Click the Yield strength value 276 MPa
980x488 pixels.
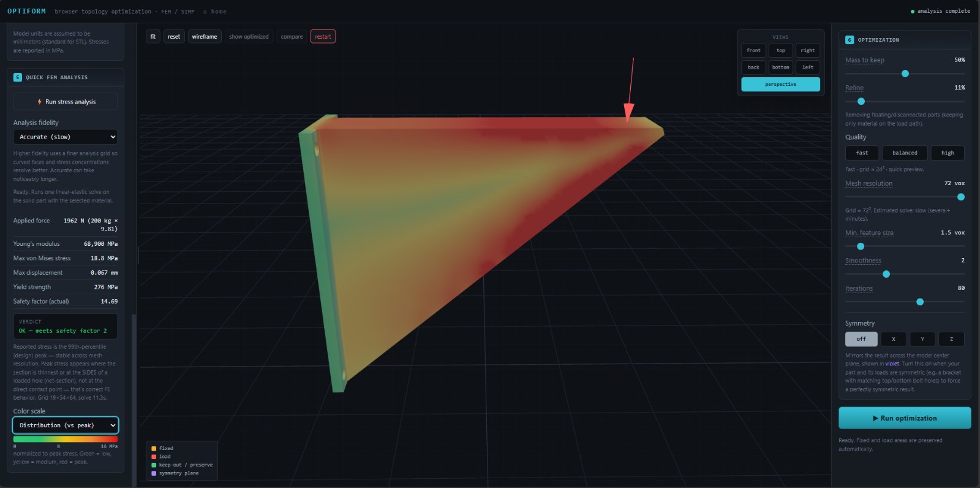click(x=106, y=287)
